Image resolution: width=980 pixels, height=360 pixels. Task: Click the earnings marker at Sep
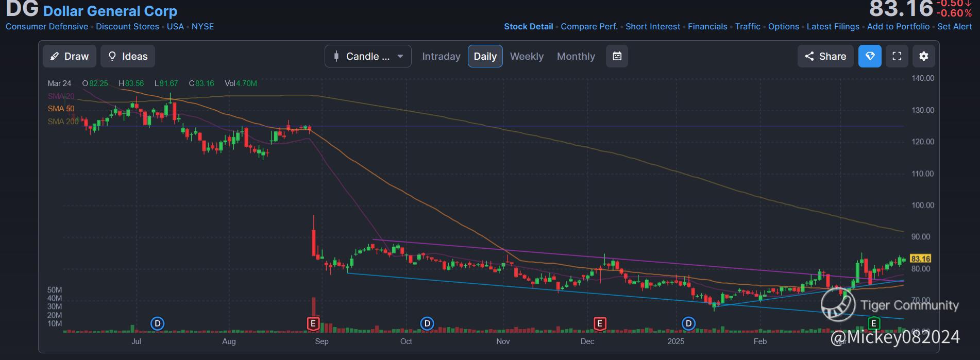click(313, 323)
